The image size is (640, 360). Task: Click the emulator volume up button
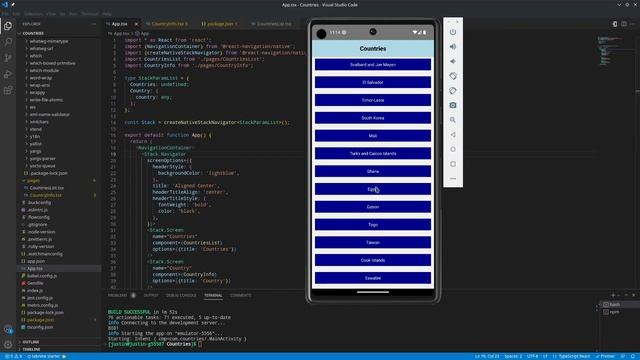pos(453,47)
